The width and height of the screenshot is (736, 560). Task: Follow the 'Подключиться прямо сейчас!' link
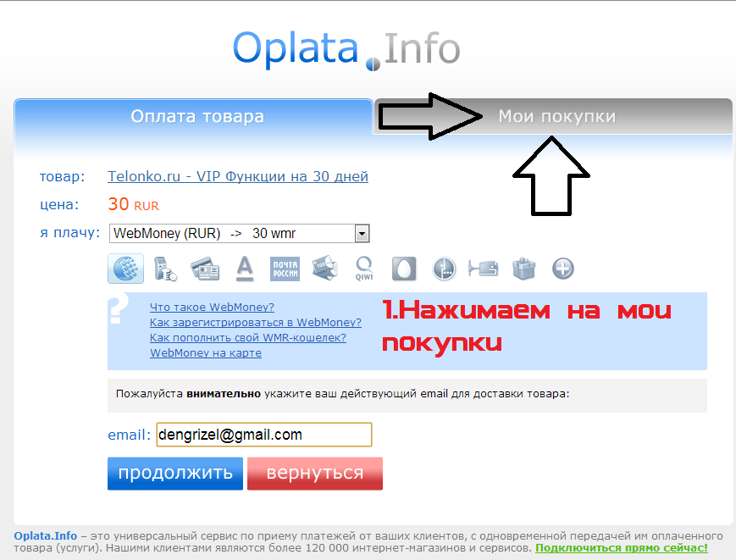(622, 548)
